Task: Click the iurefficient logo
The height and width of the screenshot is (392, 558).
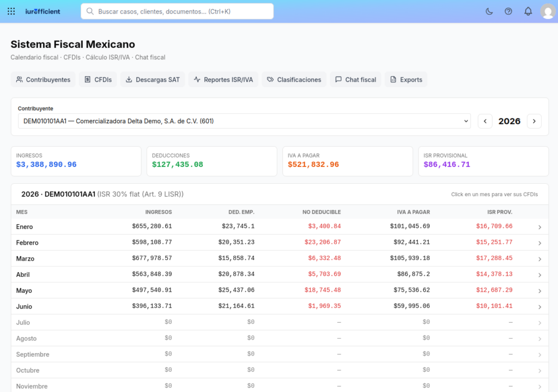Action: [43, 11]
